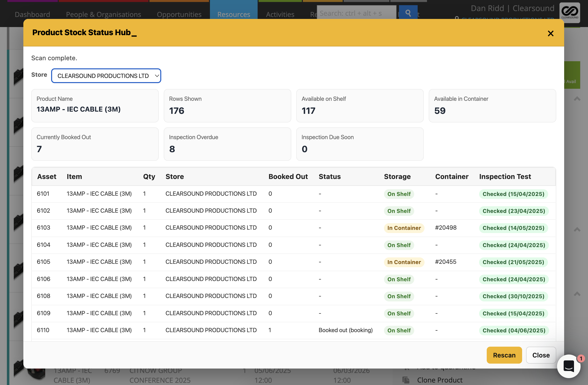The width and height of the screenshot is (588, 385).
Task: Open the Resources tab
Action: [234, 14]
